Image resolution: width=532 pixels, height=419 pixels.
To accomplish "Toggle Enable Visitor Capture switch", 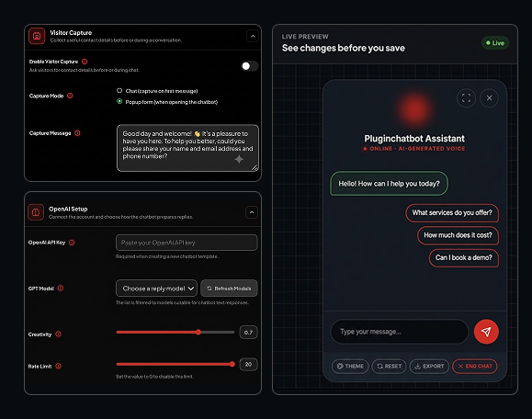I will pos(249,66).
